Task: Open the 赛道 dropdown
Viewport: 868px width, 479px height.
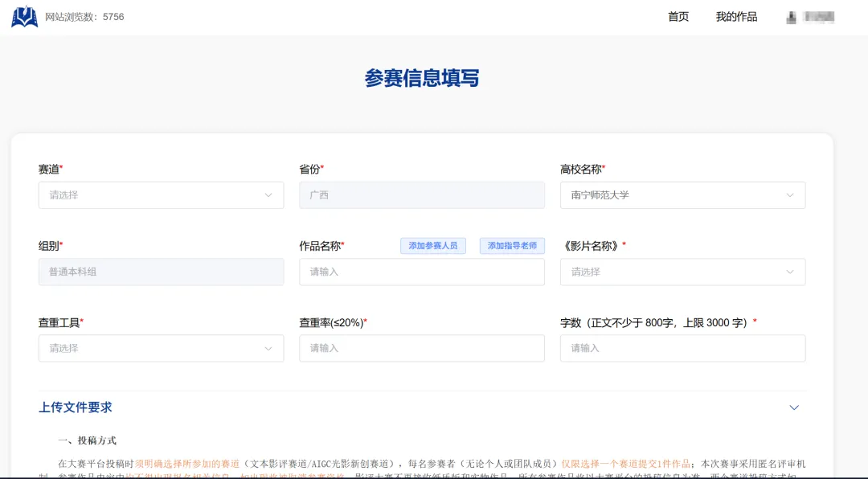Action: click(161, 195)
